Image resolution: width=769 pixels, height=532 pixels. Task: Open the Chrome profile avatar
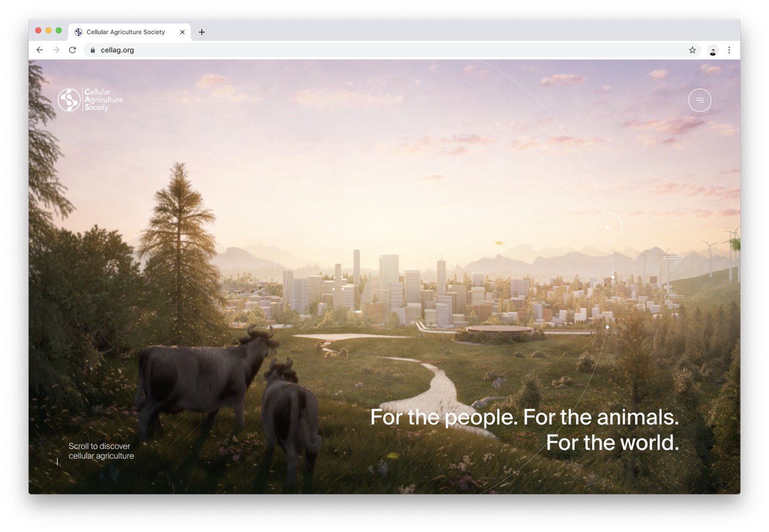click(713, 50)
